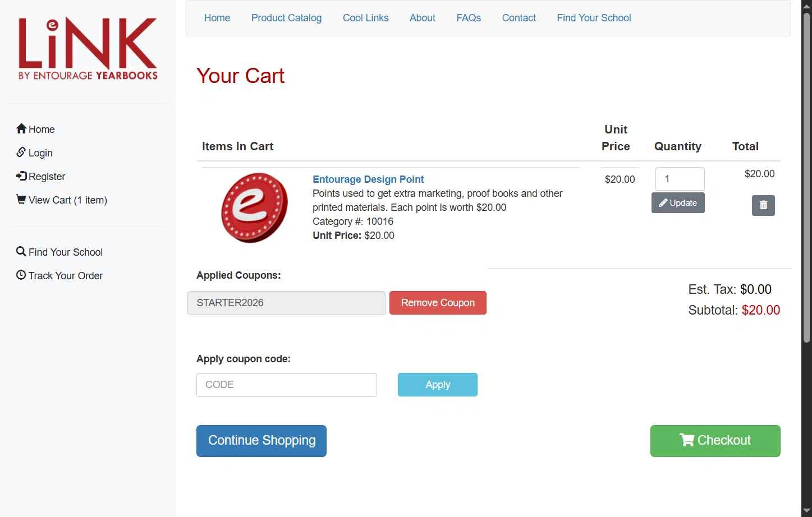Open Product Catalog in the top navigation

click(286, 18)
